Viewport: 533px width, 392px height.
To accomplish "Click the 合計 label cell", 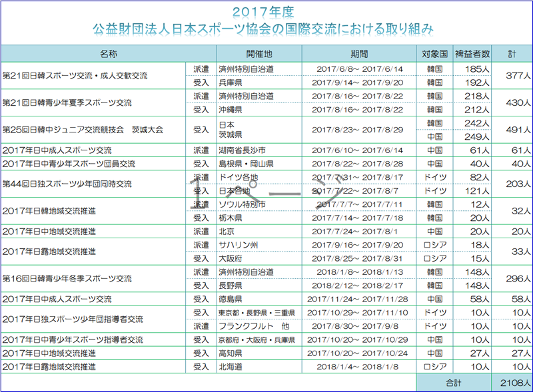I will (x=454, y=383).
